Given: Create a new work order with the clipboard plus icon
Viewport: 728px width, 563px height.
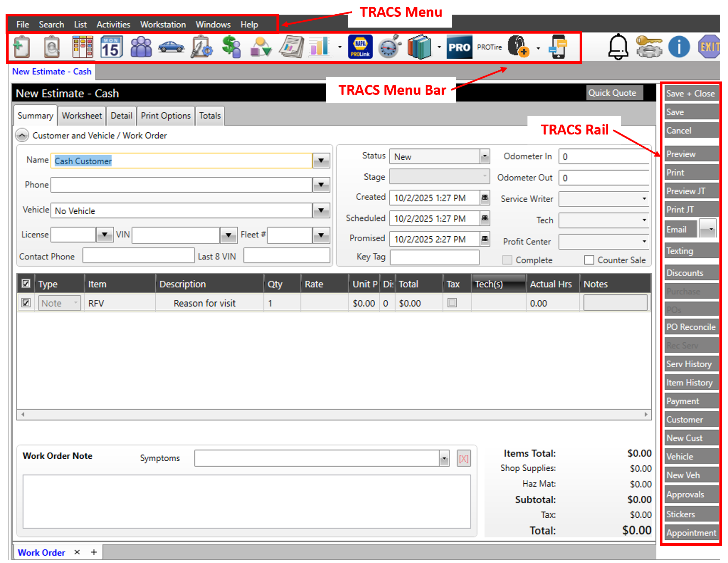Looking at the screenshot, I should pos(22,47).
